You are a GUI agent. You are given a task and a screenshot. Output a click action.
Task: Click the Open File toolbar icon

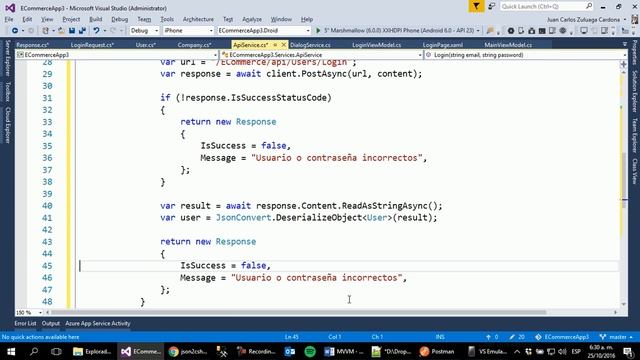[x=61, y=31]
